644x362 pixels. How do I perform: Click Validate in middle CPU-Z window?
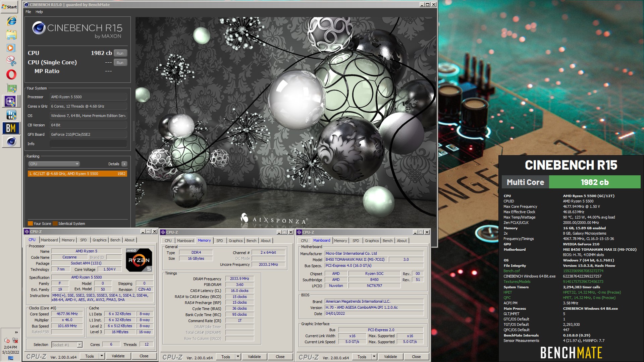254,357
